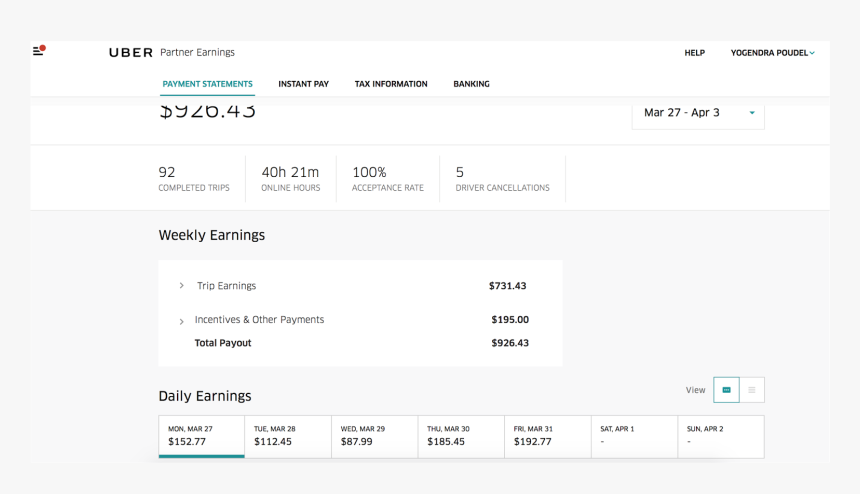Click the UBER logo
This screenshot has width=860, height=494.
pyautogui.click(x=131, y=53)
